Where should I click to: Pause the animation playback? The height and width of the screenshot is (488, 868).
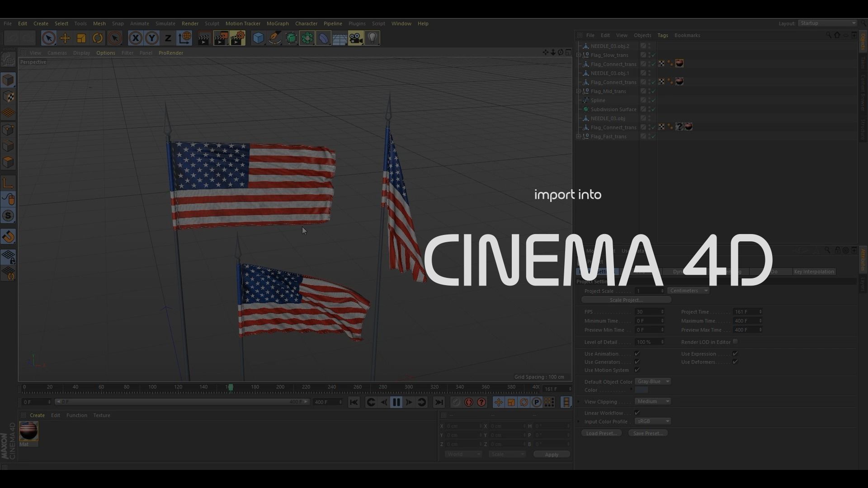coord(396,403)
